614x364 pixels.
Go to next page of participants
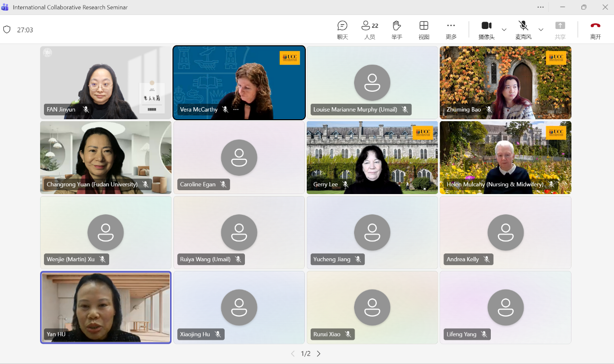[318, 354]
